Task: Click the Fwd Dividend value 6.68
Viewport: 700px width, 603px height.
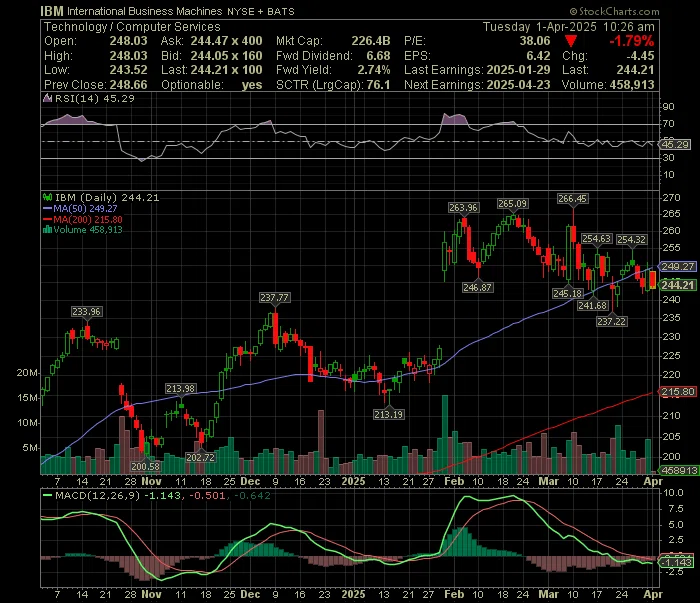Action: (x=379, y=56)
